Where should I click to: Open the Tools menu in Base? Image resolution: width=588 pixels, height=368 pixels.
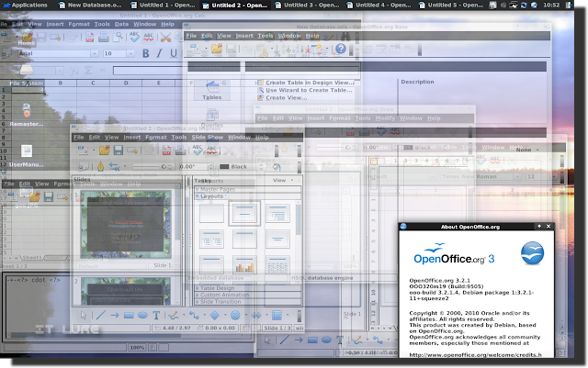pos(266,36)
